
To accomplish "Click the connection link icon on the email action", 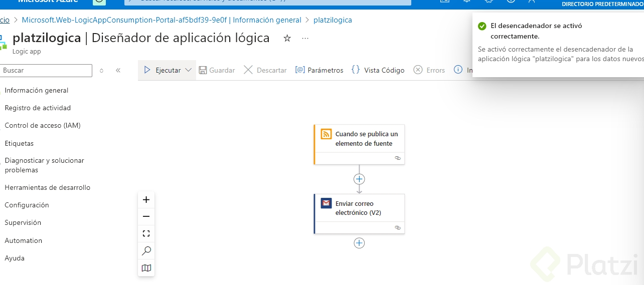I will click(398, 227).
